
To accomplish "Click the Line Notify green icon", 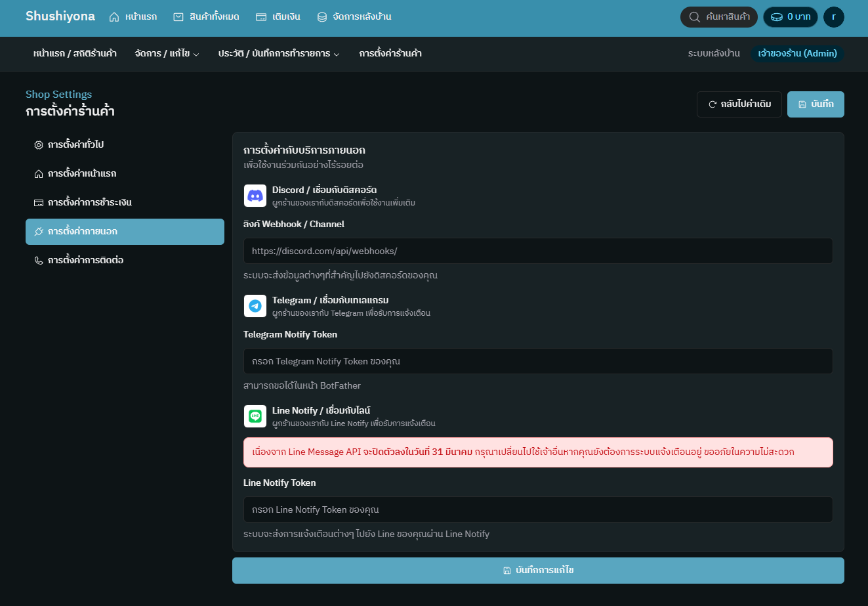I will click(x=255, y=416).
